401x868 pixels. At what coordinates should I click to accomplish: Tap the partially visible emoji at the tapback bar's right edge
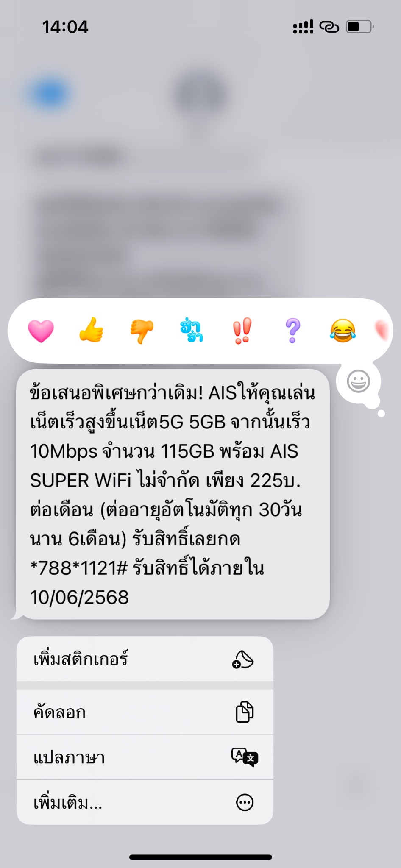coord(382,330)
